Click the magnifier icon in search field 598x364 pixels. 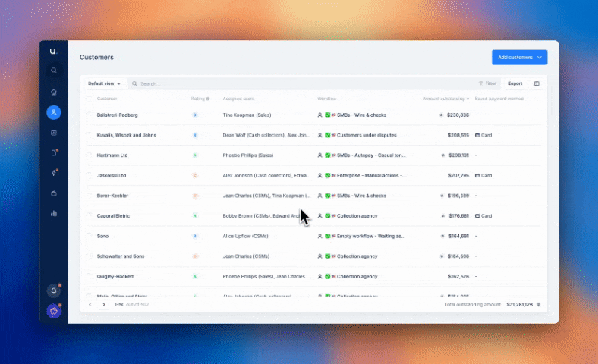pos(134,83)
